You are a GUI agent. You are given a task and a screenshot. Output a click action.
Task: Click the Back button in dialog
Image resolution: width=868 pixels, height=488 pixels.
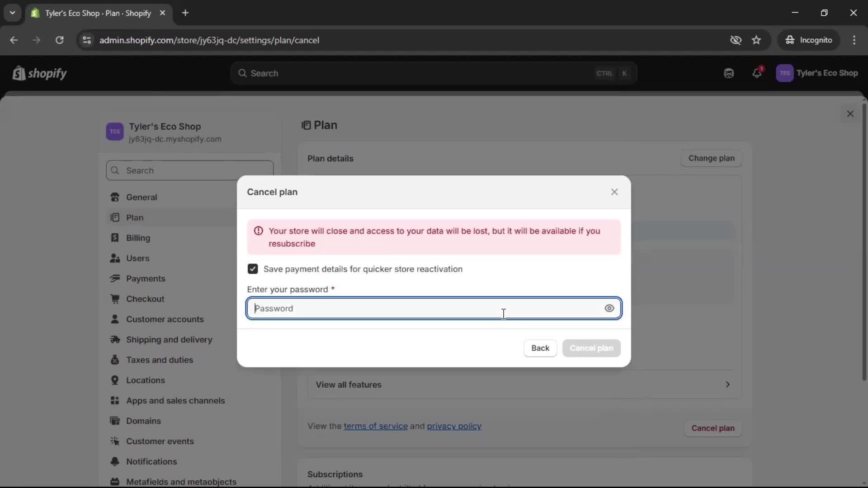click(x=540, y=348)
